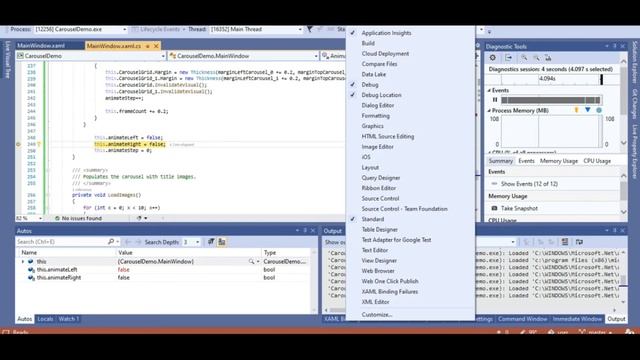Open Diagnostic Tools settings gear
640x360 pixels.
[493, 58]
